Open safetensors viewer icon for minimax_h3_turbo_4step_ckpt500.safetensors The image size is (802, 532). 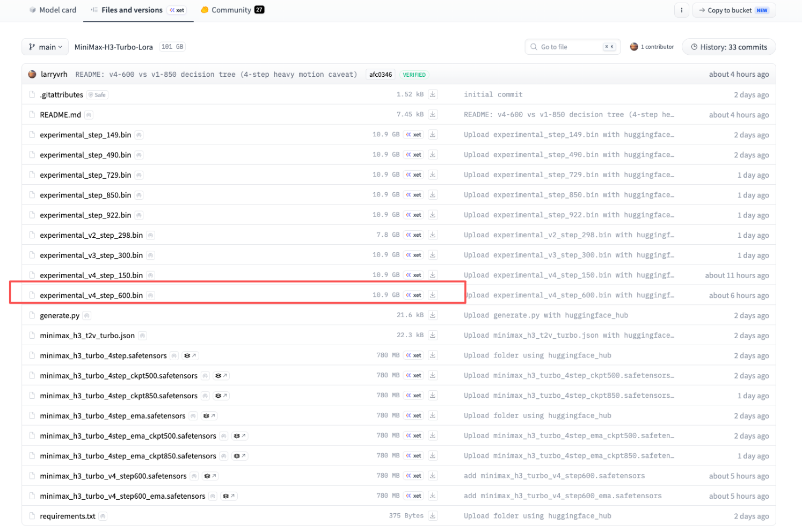point(221,376)
